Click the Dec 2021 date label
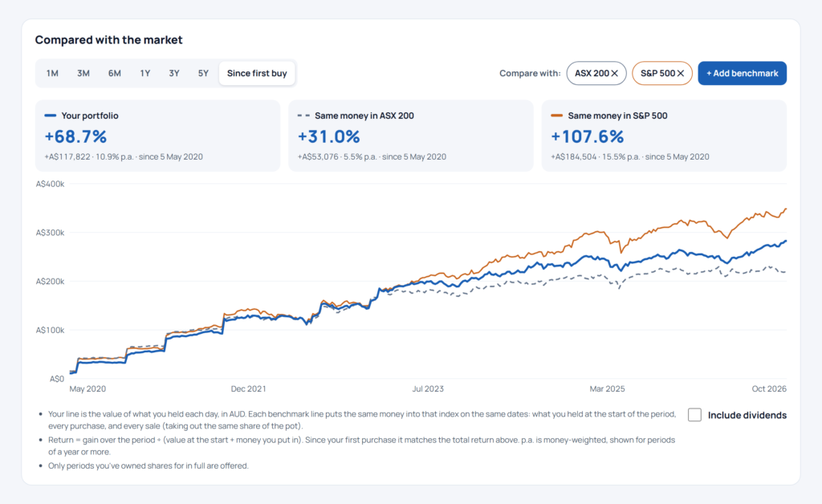This screenshot has height=504, width=822. [x=249, y=388]
